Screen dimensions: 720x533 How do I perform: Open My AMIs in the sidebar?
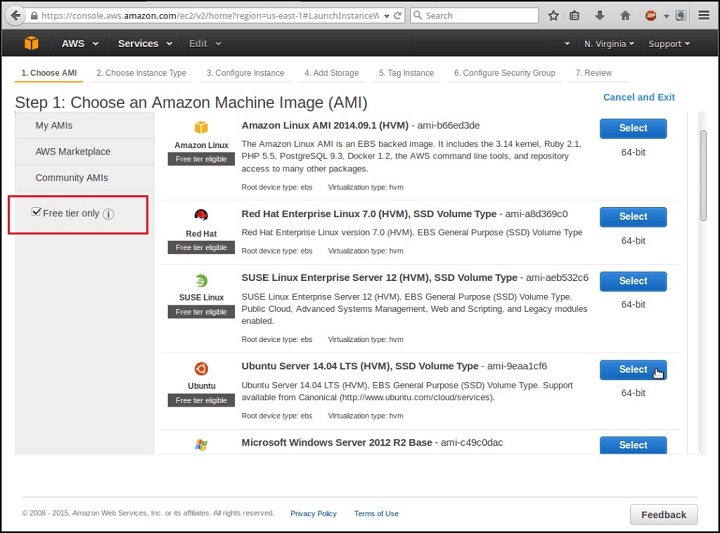pyautogui.click(x=84, y=126)
